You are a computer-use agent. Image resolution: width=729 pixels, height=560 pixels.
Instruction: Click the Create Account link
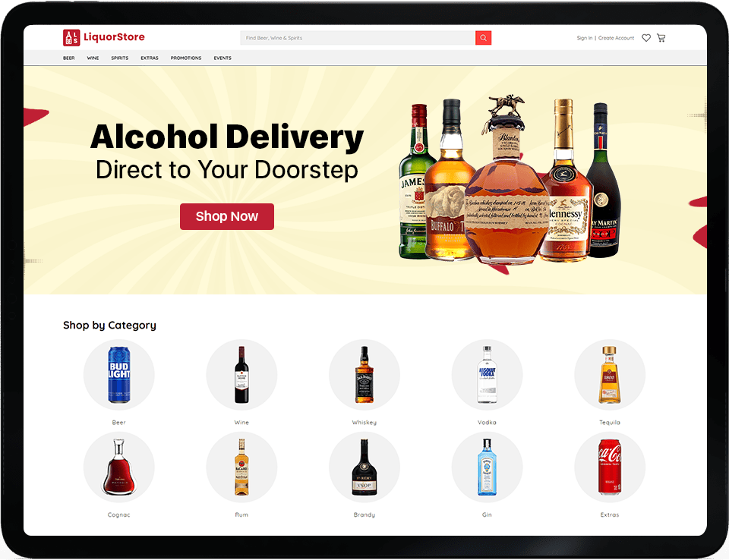pyautogui.click(x=616, y=38)
